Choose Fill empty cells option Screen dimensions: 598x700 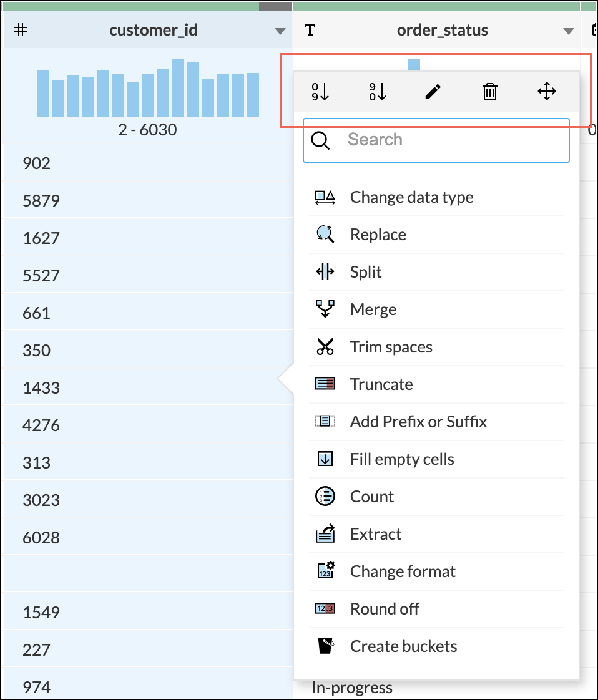coord(402,459)
